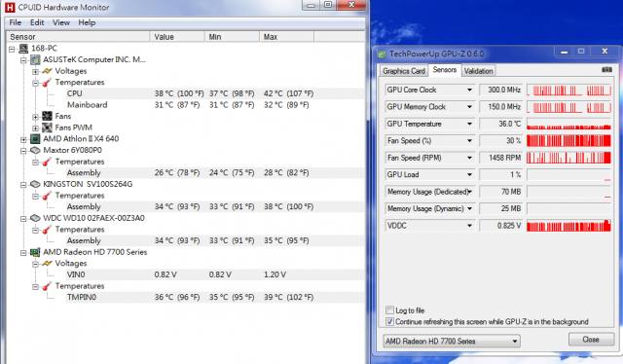Expand the AMD Athlon II X4 640 node
The height and width of the screenshot is (364, 623).
[23, 139]
